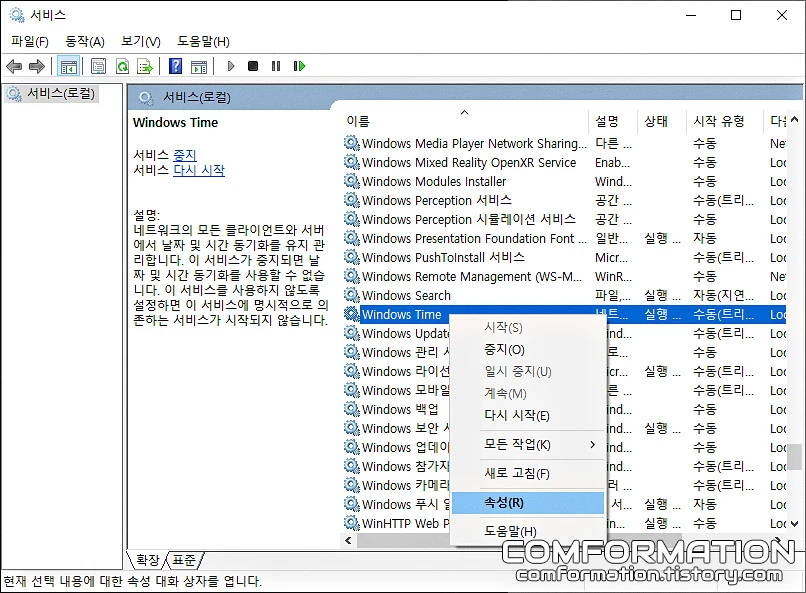
Task: Click the 중지 service link
Action: click(185, 155)
